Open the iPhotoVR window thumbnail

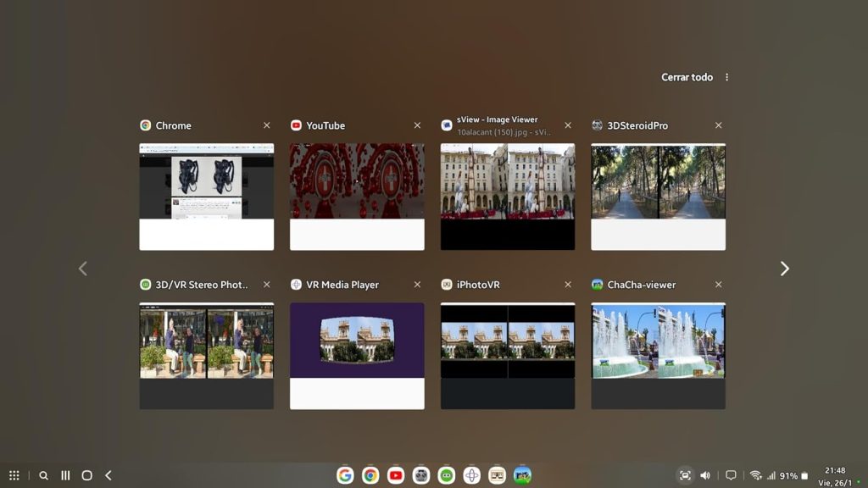508,356
